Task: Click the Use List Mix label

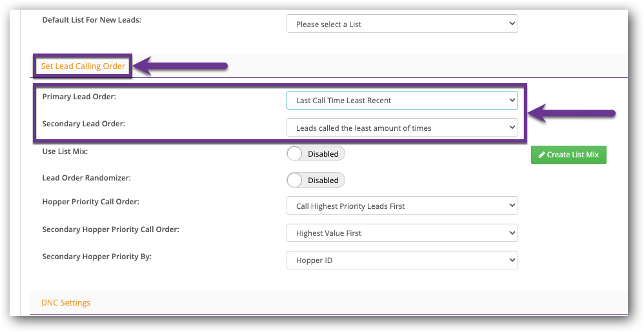Action: [x=65, y=151]
